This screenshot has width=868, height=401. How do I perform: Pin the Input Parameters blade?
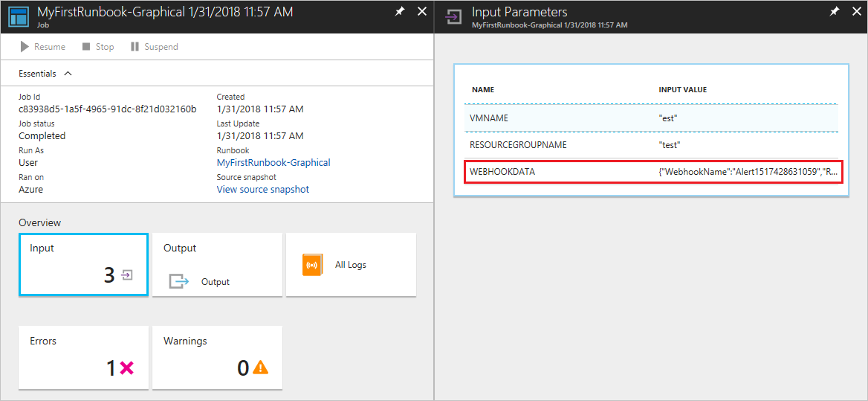pyautogui.click(x=835, y=12)
